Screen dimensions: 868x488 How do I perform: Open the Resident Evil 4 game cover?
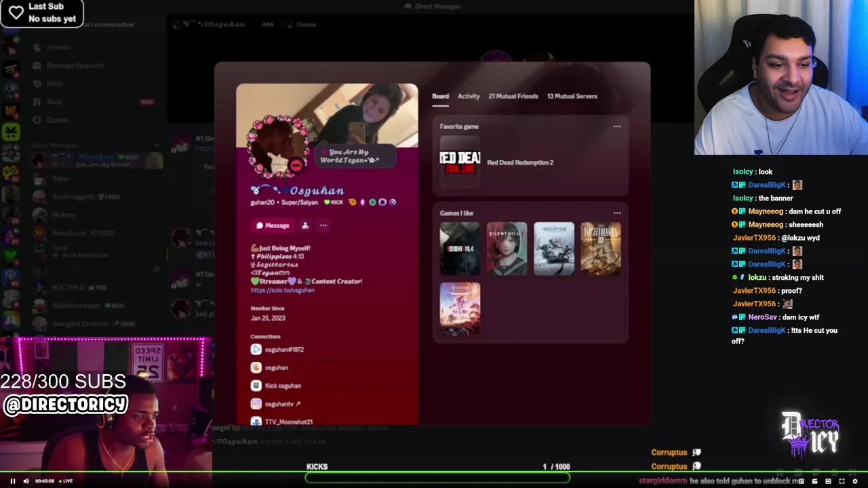pyautogui.click(x=460, y=249)
